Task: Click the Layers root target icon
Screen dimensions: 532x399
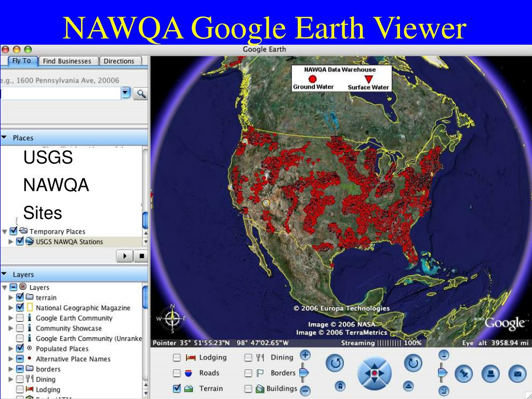Action: click(23, 287)
